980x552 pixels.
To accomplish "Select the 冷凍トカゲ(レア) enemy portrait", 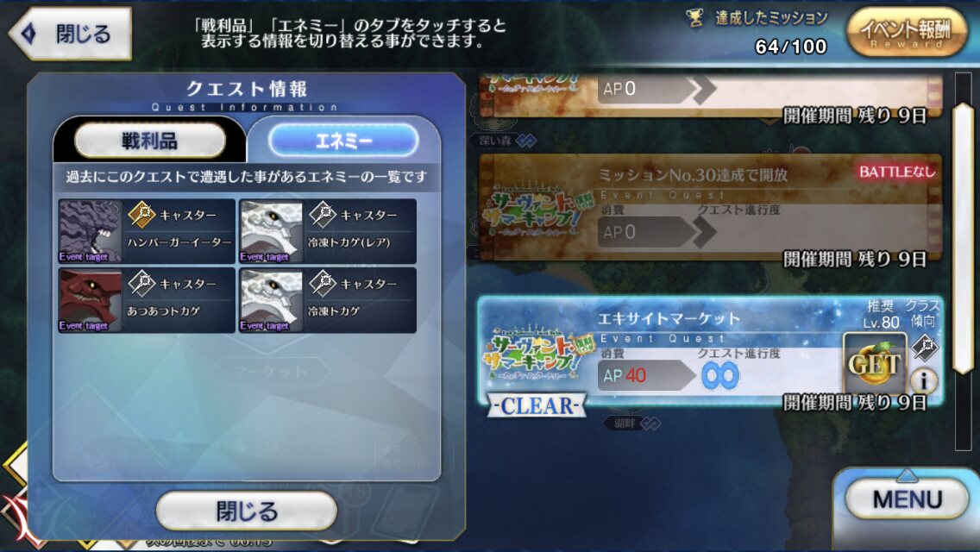I will click(271, 232).
